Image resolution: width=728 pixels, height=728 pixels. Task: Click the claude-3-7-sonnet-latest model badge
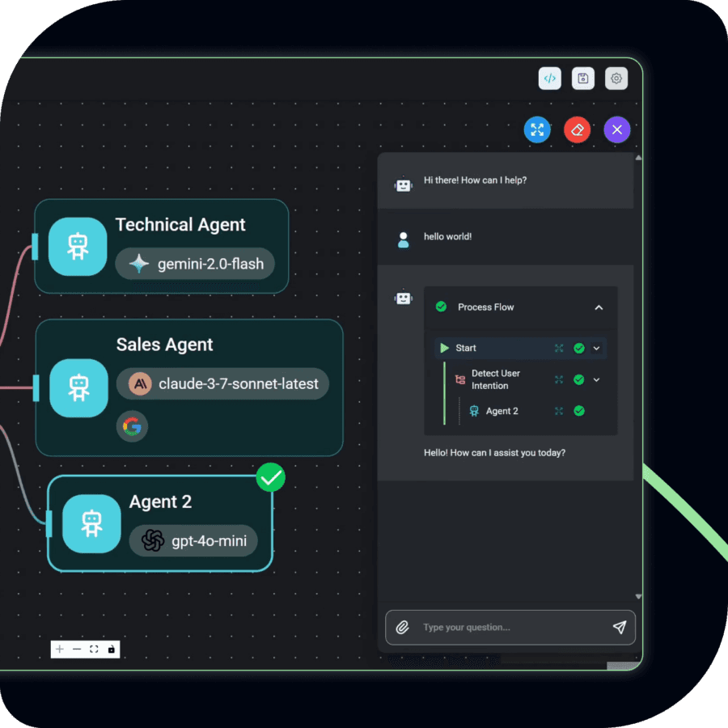click(x=223, y=383)
